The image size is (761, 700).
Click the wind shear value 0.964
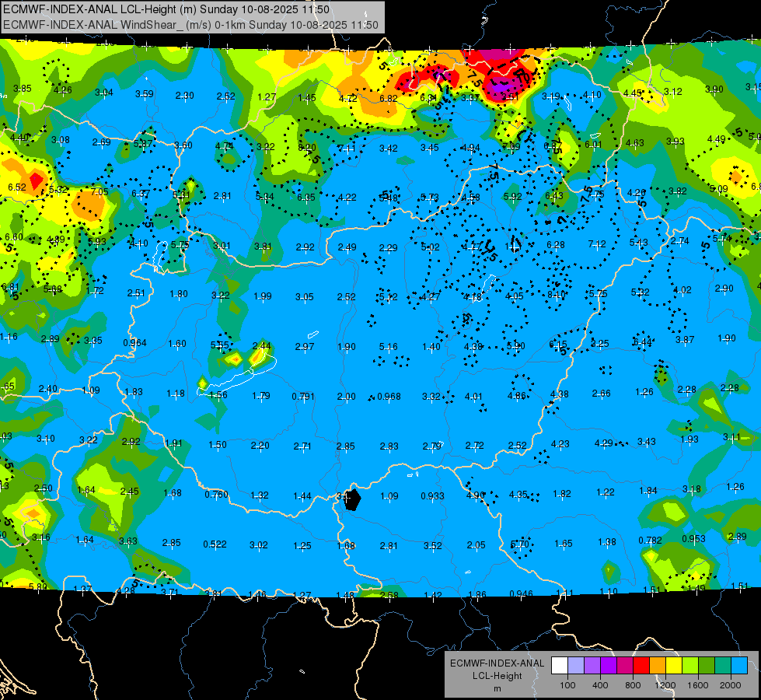(134, 342)
